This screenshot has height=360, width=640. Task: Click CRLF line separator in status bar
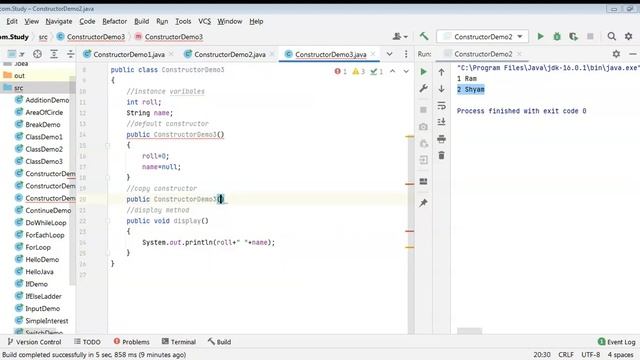tap(566, 355)
